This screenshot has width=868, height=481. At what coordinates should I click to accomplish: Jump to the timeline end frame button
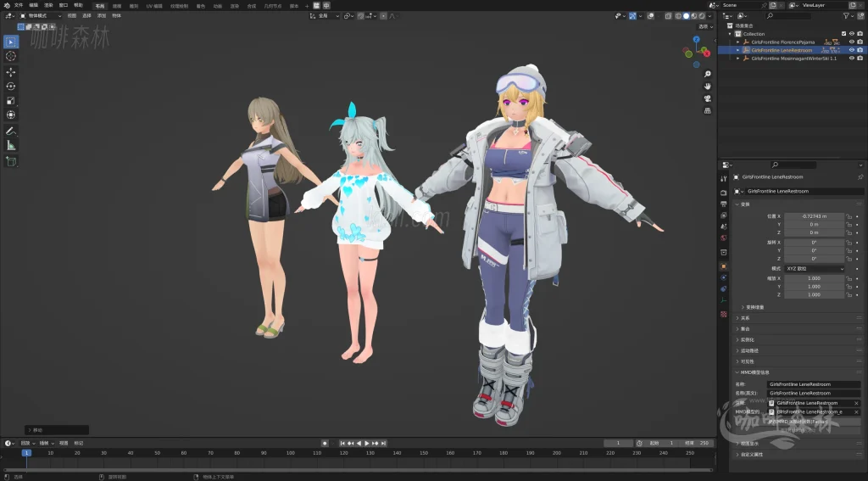[384, 444]
